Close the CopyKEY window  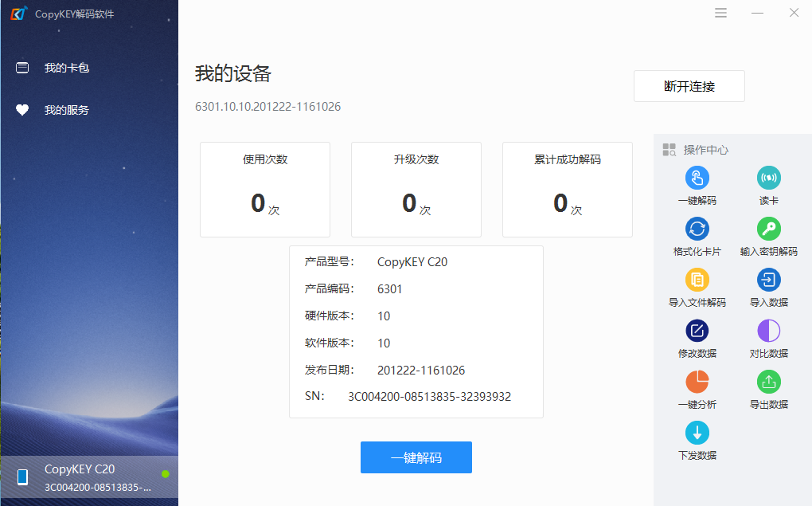(794, 13)
